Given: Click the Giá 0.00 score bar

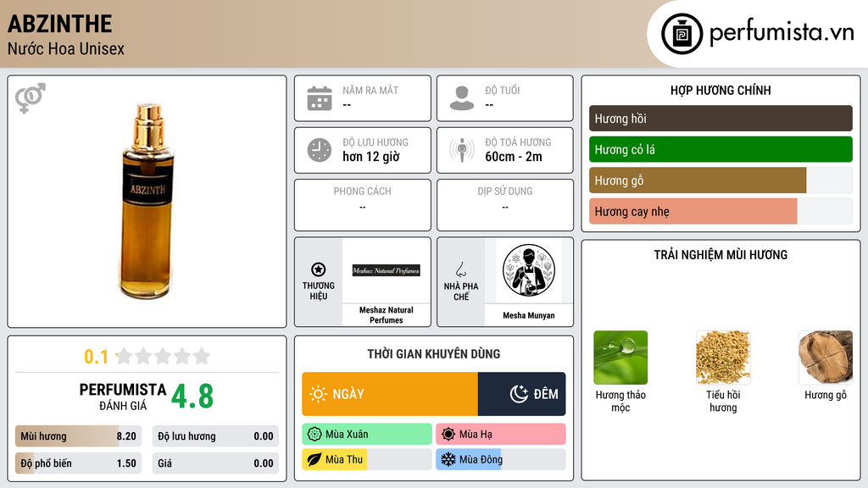Looking at the screenshot, I should point(215,463).
